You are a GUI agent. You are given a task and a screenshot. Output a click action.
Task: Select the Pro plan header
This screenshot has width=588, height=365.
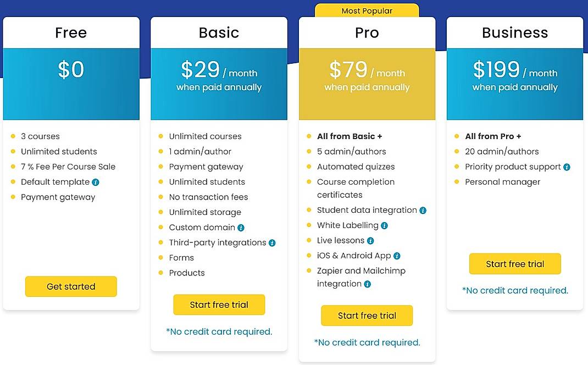pyautogui.click(x=367, y=33)
